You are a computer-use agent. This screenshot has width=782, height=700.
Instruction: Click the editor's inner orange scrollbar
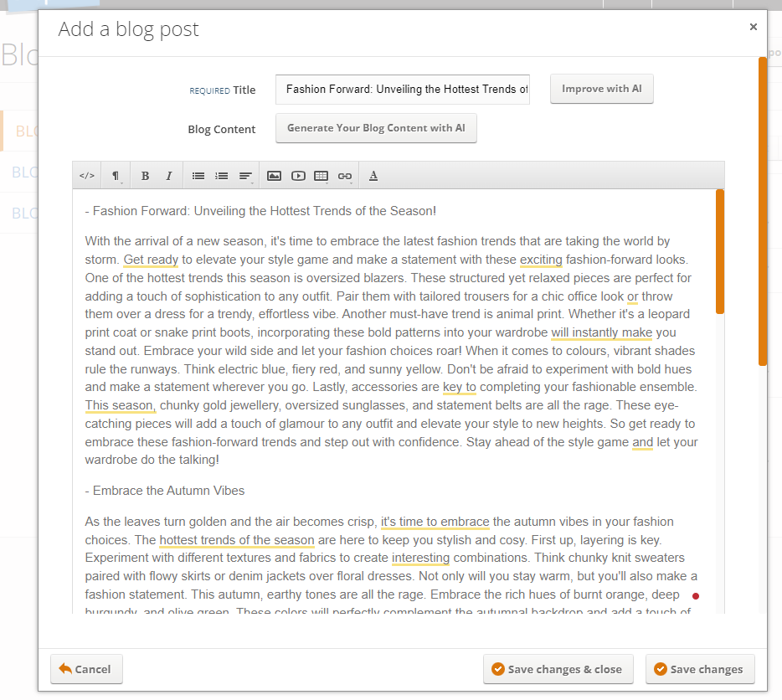pos(720,251)
